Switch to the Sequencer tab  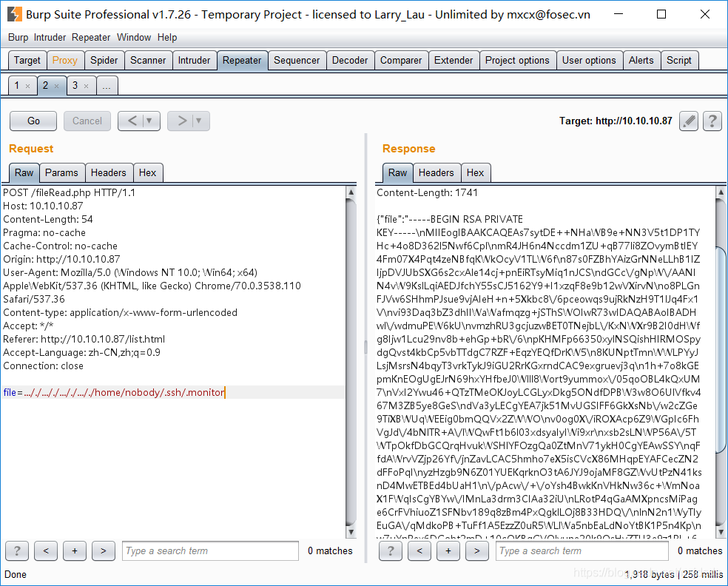coord(297,61)
